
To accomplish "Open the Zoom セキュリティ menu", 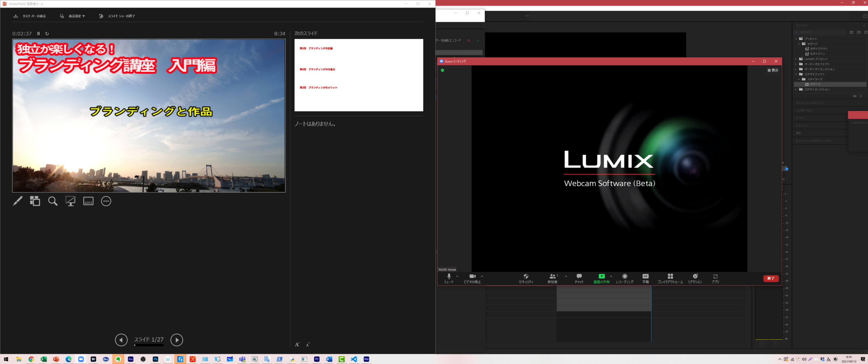I will [526, 278].
